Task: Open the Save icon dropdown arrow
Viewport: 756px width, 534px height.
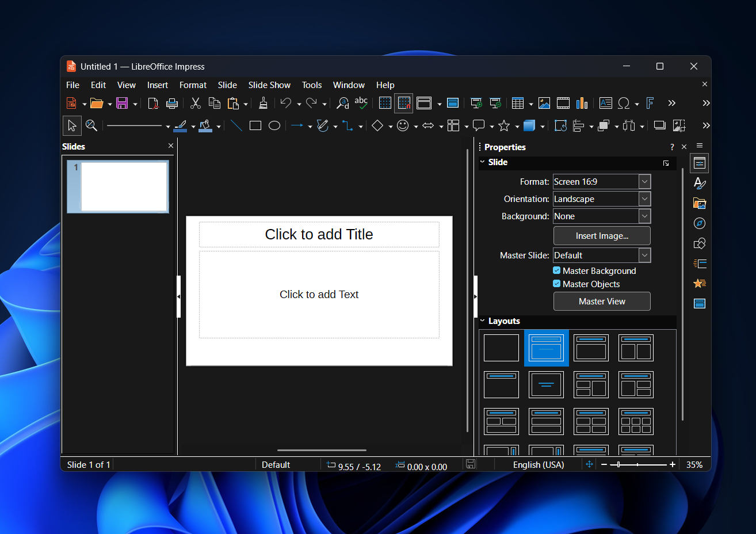Action: tap(135, 104)
